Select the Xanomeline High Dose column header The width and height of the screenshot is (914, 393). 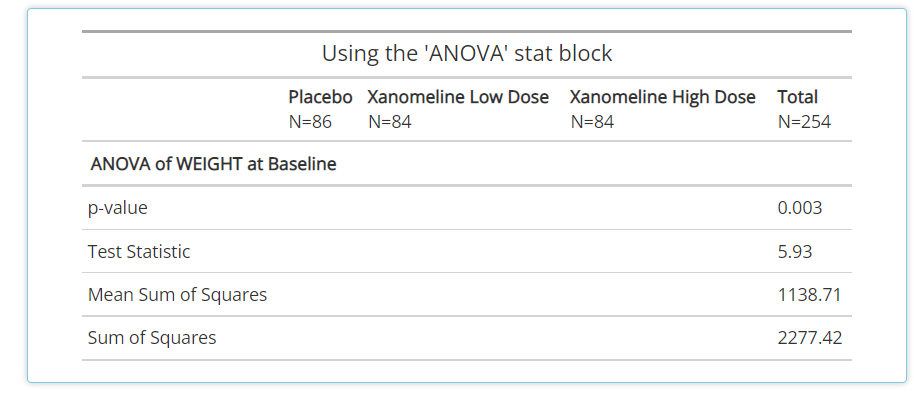coord(663,97)
